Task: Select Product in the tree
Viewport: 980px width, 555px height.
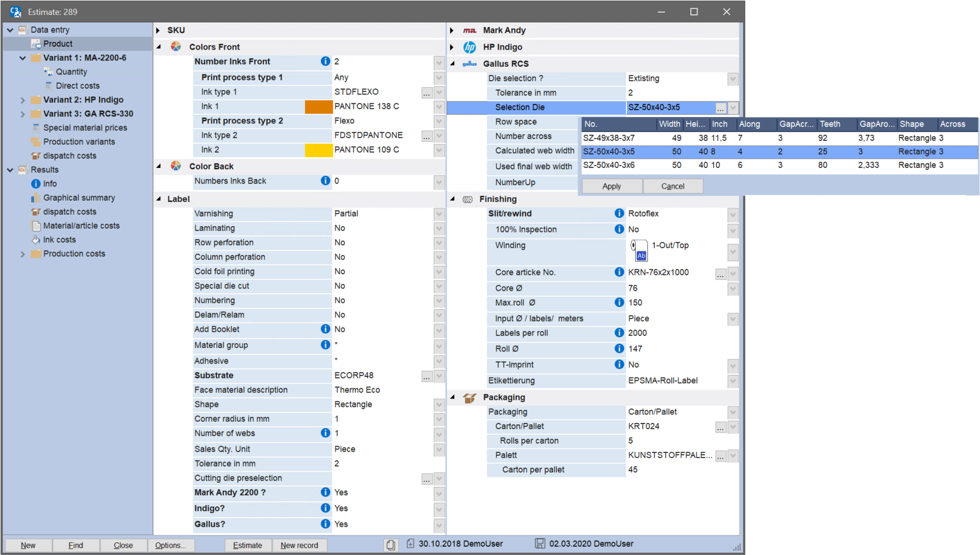Action: 58,44
